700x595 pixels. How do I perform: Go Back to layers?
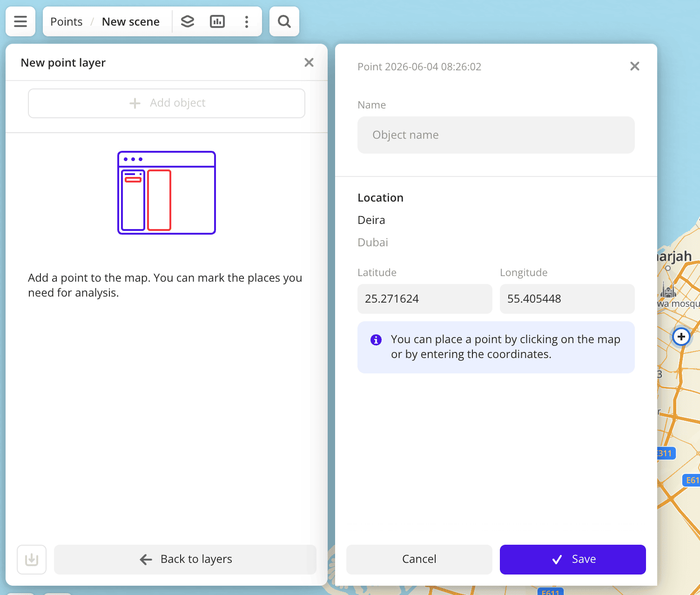(185, 559)
